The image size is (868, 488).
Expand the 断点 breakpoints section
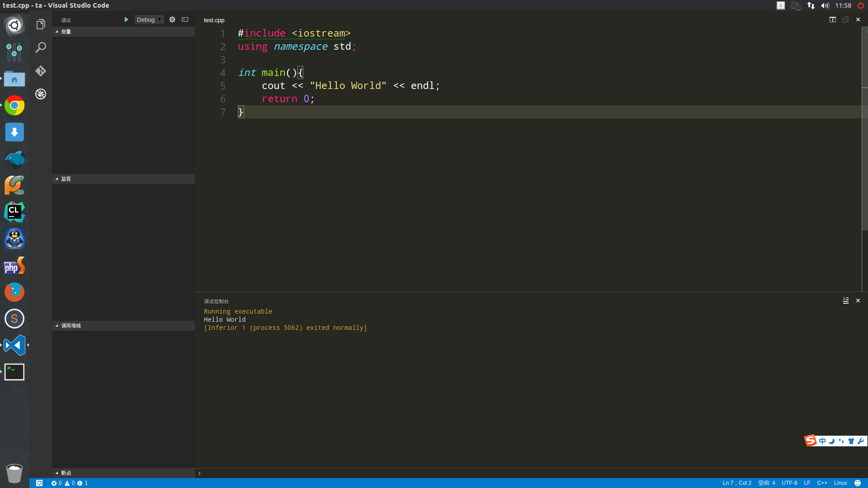coord(66,473)
